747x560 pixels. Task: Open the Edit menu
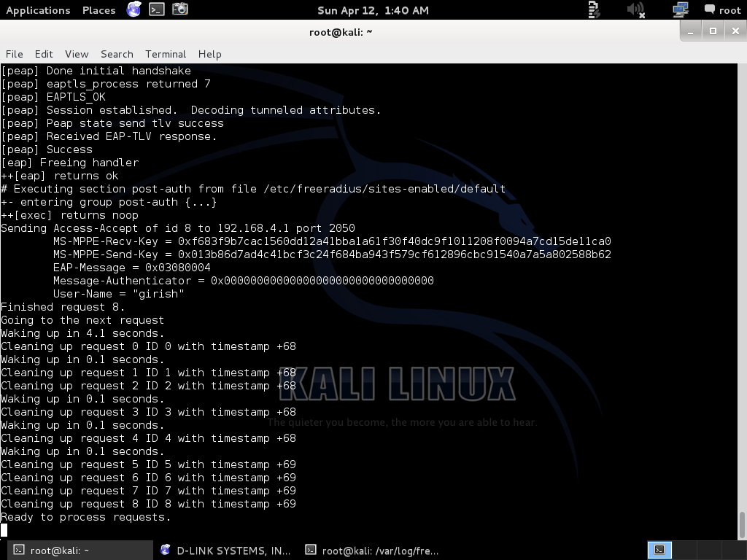(44, 54)
